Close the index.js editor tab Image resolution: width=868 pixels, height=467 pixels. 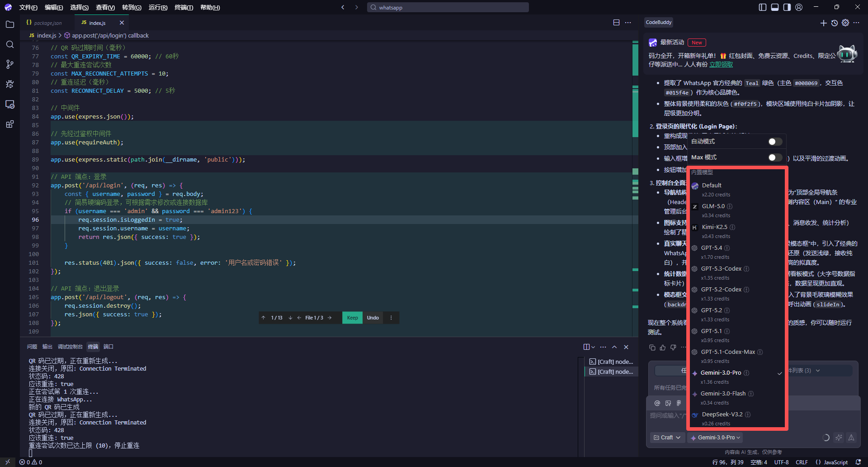tap(122, 23)
